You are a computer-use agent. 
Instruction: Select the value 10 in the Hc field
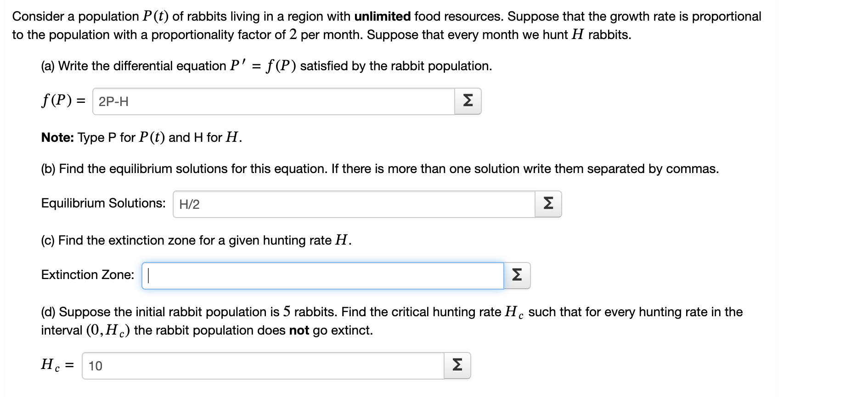click(x=96, y=365)
